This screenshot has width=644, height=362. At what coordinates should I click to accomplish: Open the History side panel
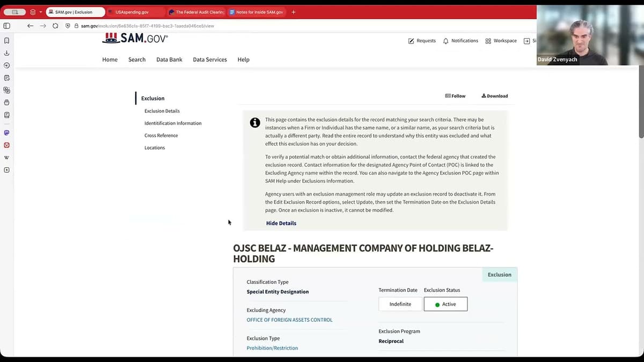pyautogui.click(x=6, y=65)
